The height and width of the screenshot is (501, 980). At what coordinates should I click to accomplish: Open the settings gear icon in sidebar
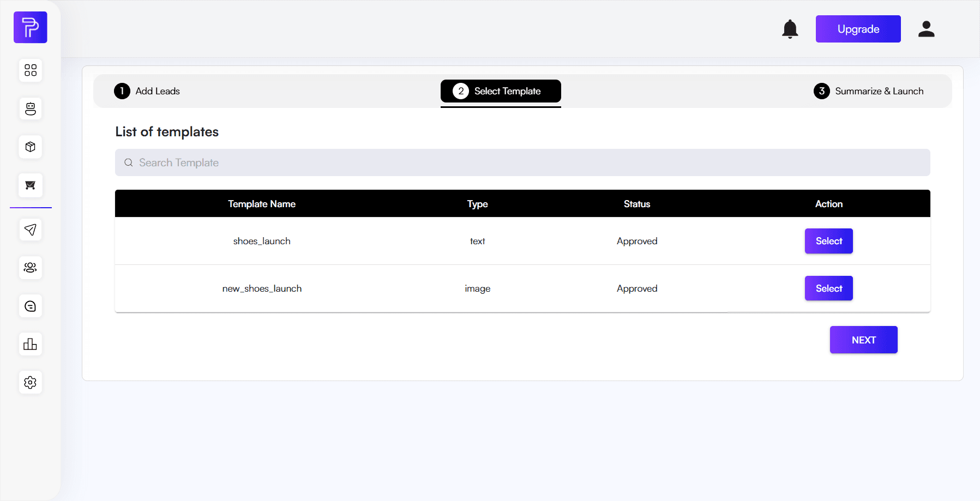click(x=31, y=383)
